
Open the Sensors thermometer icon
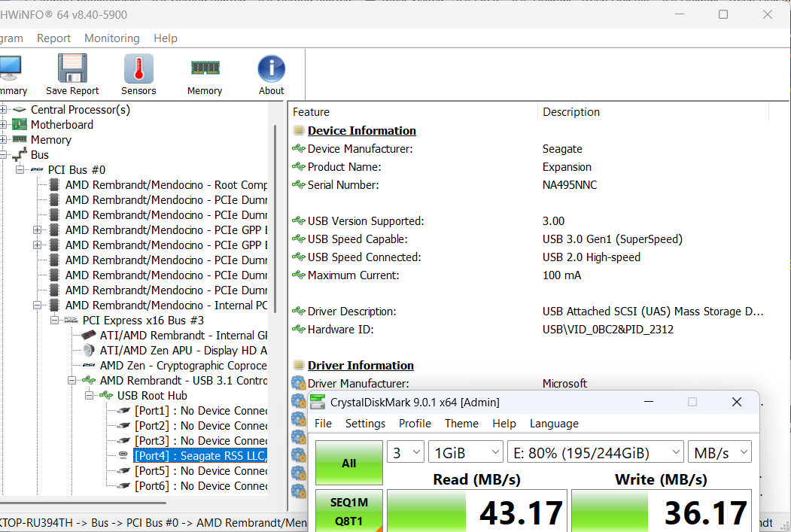[138, 69]
